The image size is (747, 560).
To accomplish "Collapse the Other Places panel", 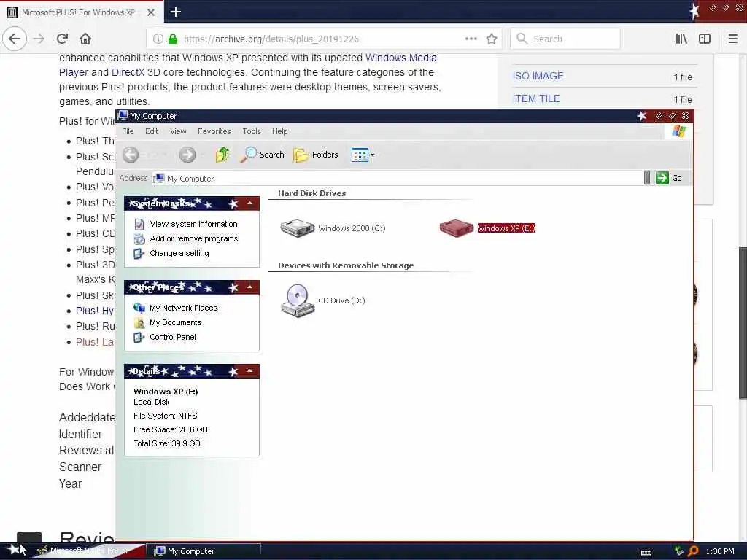I will 249,287.
